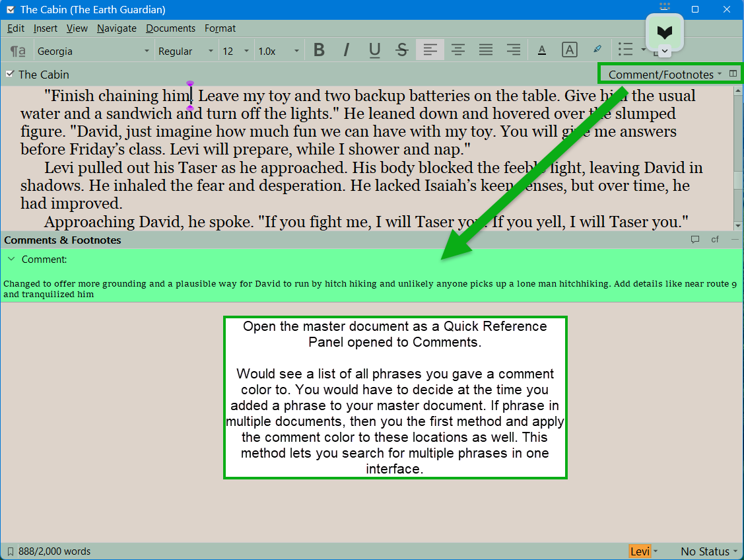Toggle underline on text
Image resolution: width=744 pixels, height=560 pixels.
(x=374, y=51)
